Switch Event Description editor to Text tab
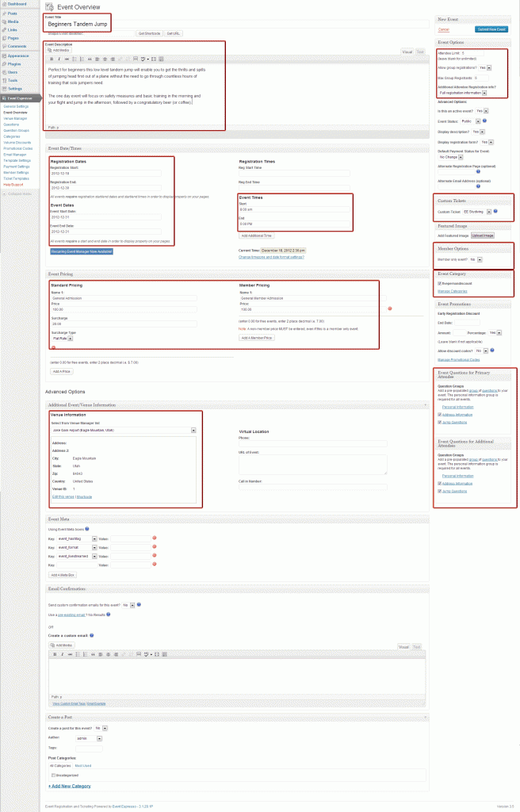Viewport: 520px width, 812px height. 420,52
